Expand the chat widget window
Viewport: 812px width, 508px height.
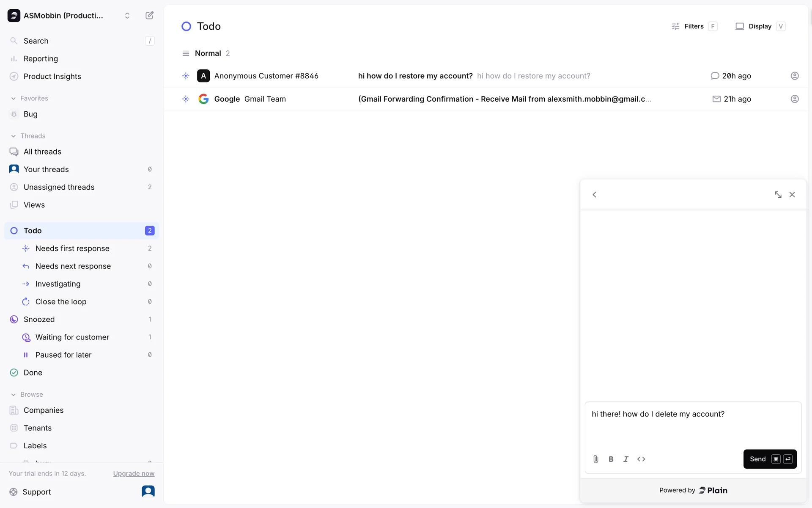coord(778,195)
